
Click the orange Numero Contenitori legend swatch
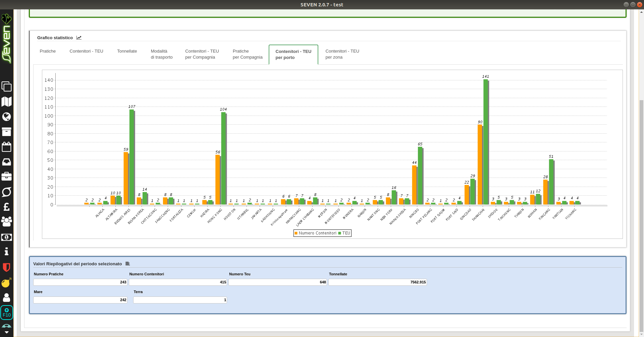coord(296,233)
